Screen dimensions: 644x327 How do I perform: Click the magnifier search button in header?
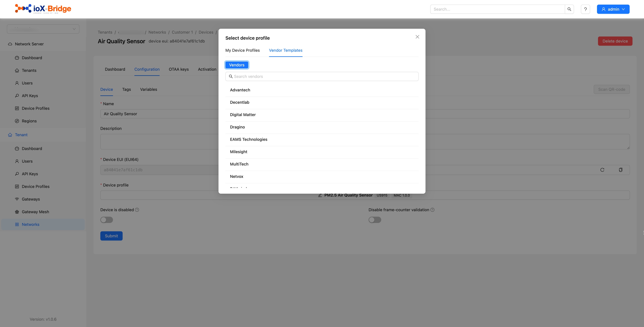(x=569, y=9)
